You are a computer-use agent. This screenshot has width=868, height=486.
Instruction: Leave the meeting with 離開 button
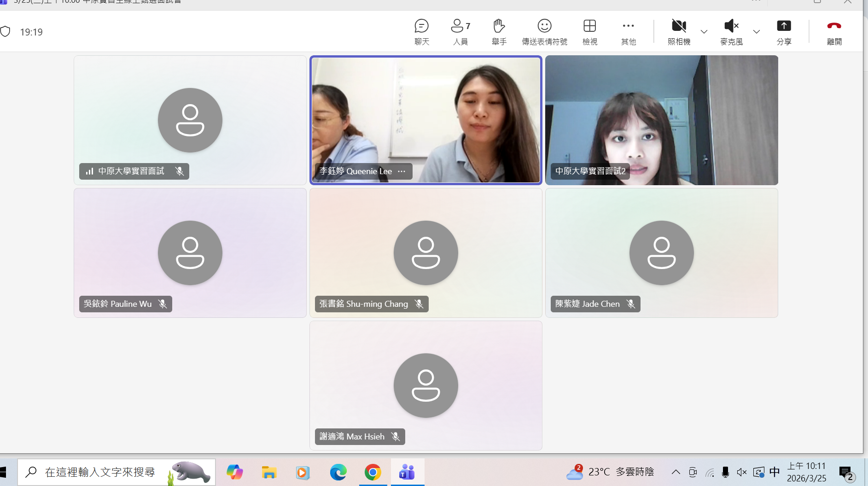click(x=834, y=31)
